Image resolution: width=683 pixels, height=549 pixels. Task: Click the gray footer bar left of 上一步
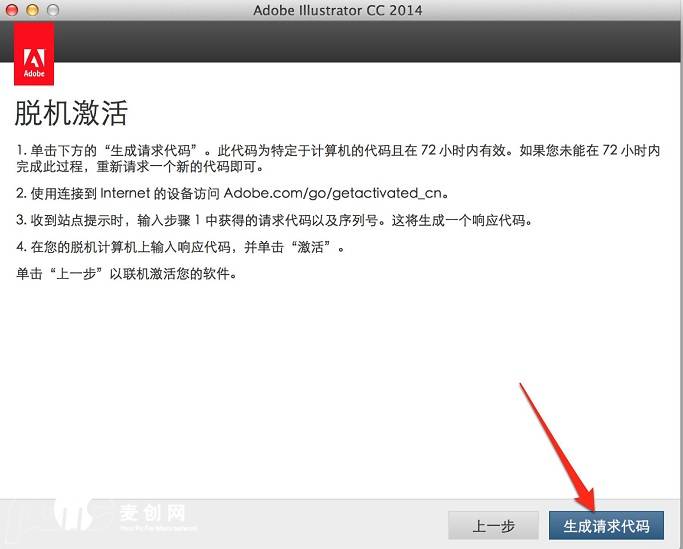pyautogui.click(x=300, y=525)
